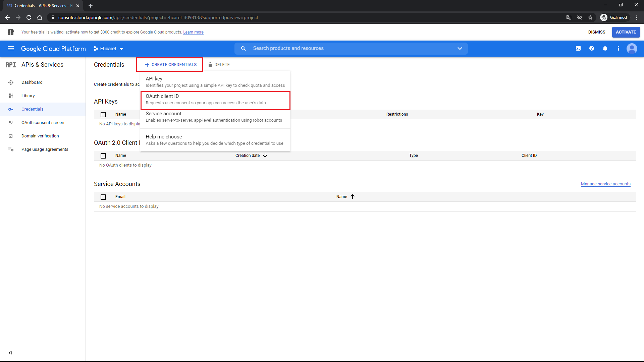Select Help me choose menu option

click(215, 140)
